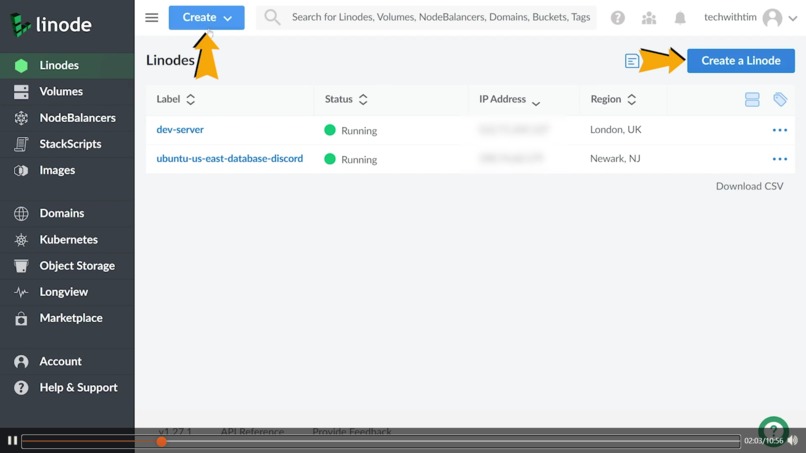Click the Help & Support question icon

tap(21, 388)
